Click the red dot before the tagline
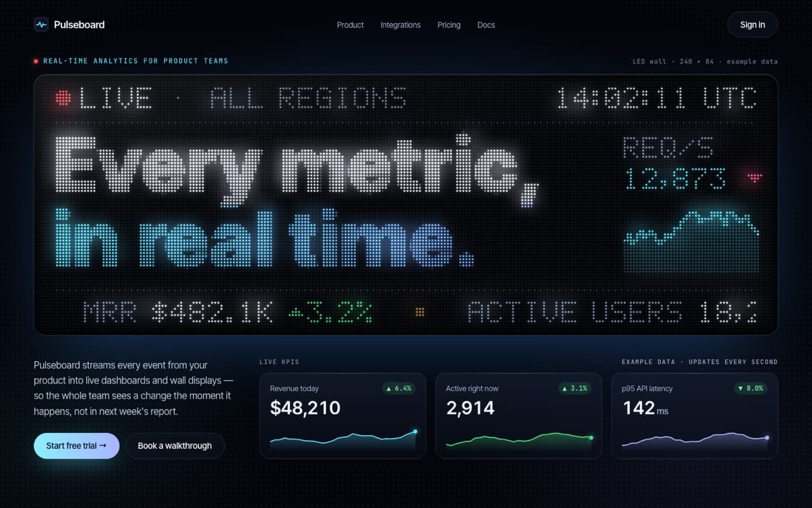This screenshot has height=508, width=812. pos(36,61)
